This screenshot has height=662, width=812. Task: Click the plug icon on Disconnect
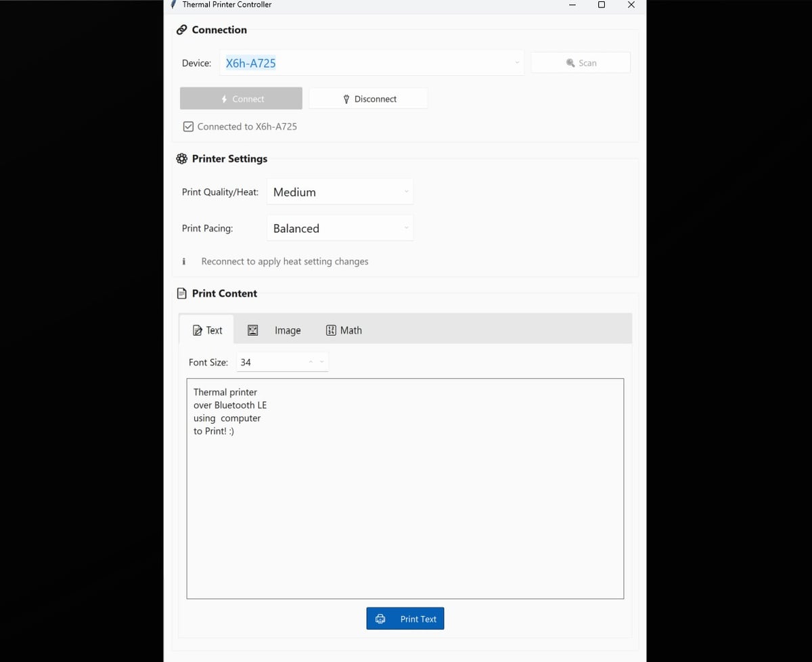click(346, 99)
